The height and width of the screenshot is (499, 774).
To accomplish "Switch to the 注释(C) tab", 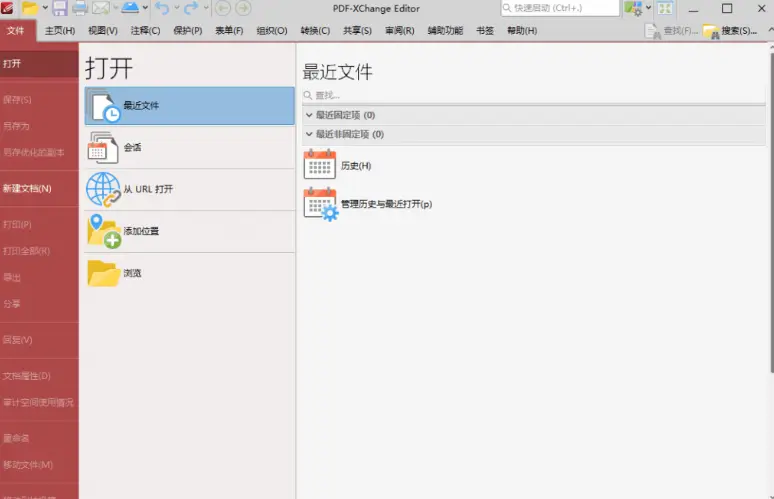I will click(145, 31).
